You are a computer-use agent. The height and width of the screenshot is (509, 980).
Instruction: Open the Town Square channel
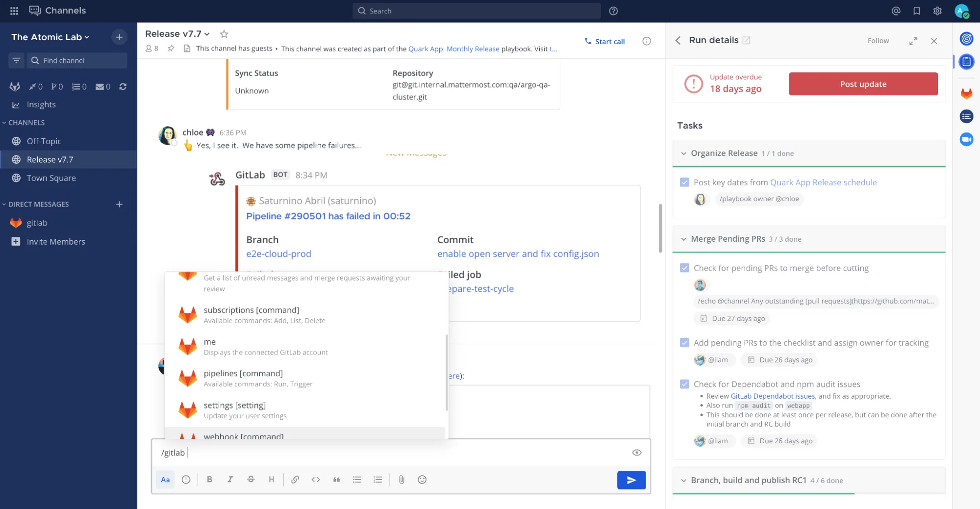point(69,178)
